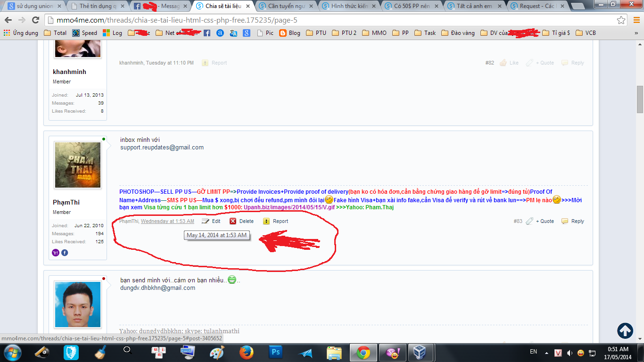Open PhạmThi's profile via username
The width and height of the screenshot is (644, 362).
tap(66, 203)
